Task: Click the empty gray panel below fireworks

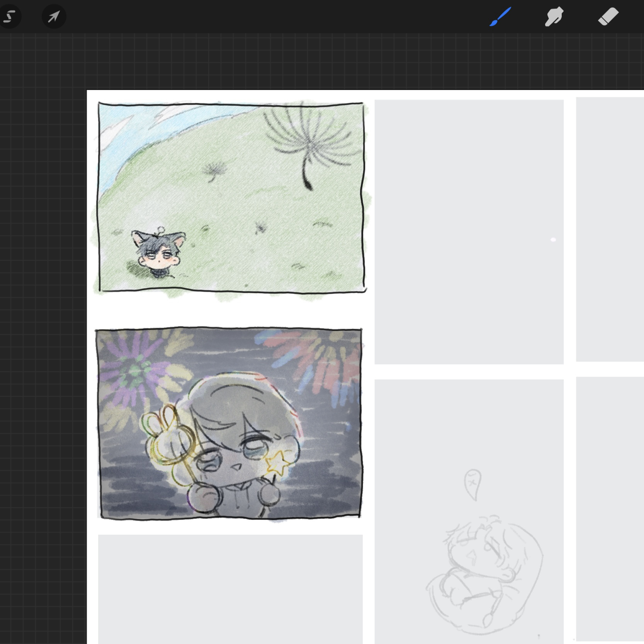Action: (x=230, y=587)
